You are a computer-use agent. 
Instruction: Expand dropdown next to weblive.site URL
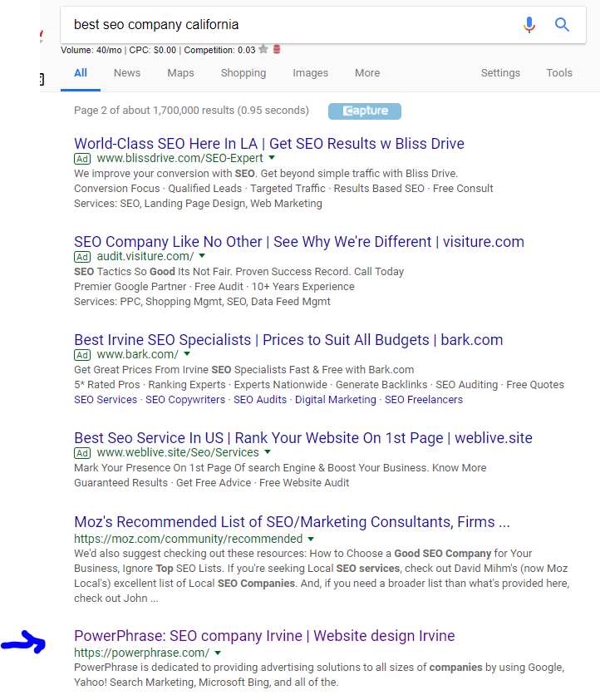pos(268,451)
